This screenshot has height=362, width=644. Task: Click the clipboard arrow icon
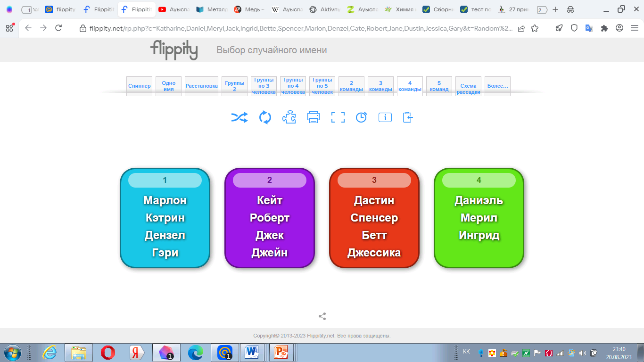408,117
